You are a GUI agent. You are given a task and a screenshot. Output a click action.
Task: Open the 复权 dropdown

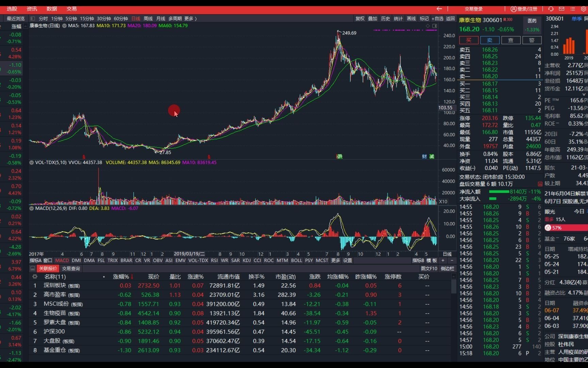point(360,18)
